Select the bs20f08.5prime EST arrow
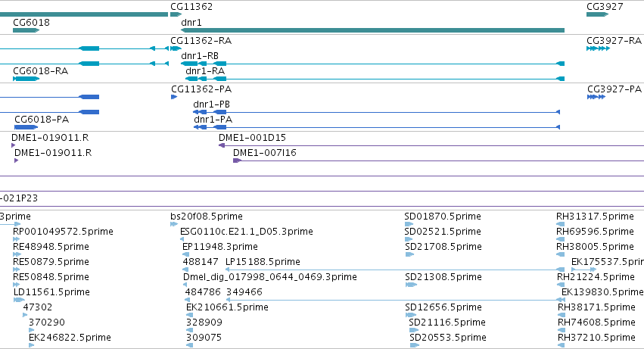The width and height of the screenshot is (644, 349). [174, 224]
